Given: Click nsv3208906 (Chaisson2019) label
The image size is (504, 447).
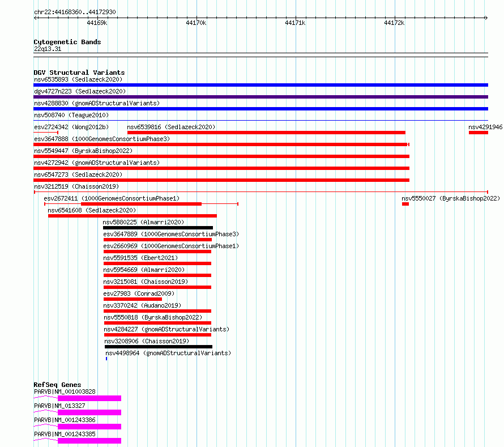Looking at the screenshot, I should coord(147,341).
